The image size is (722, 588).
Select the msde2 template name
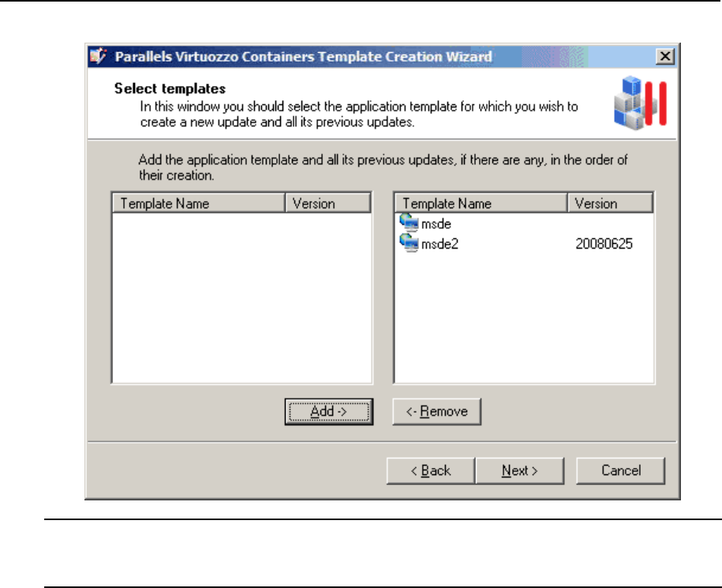440,244
